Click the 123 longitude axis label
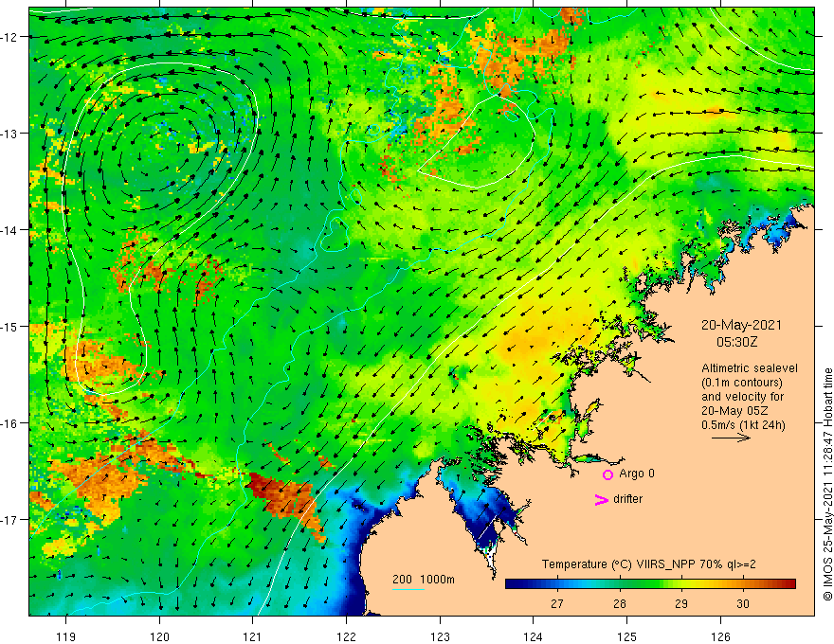 pos(440,636)
